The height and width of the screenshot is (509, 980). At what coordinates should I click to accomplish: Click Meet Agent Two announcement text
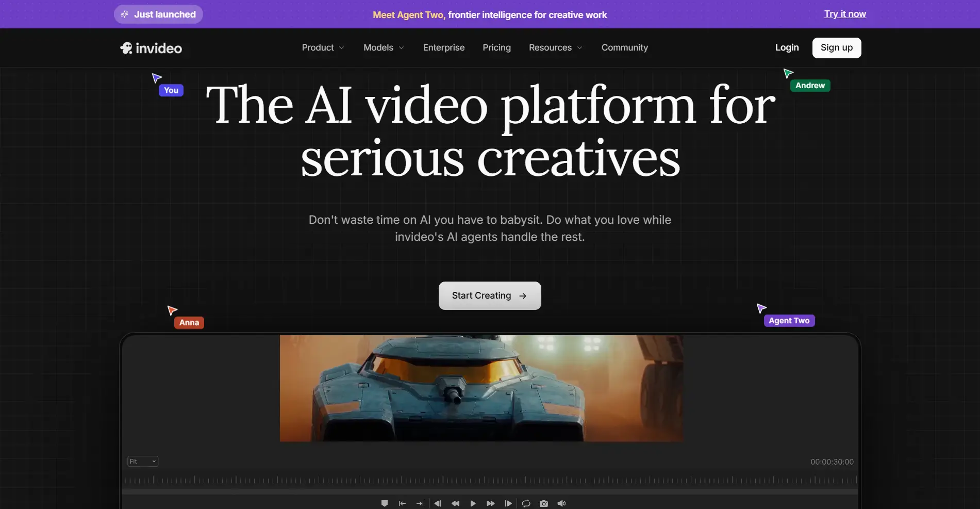[x=490, y=15]
